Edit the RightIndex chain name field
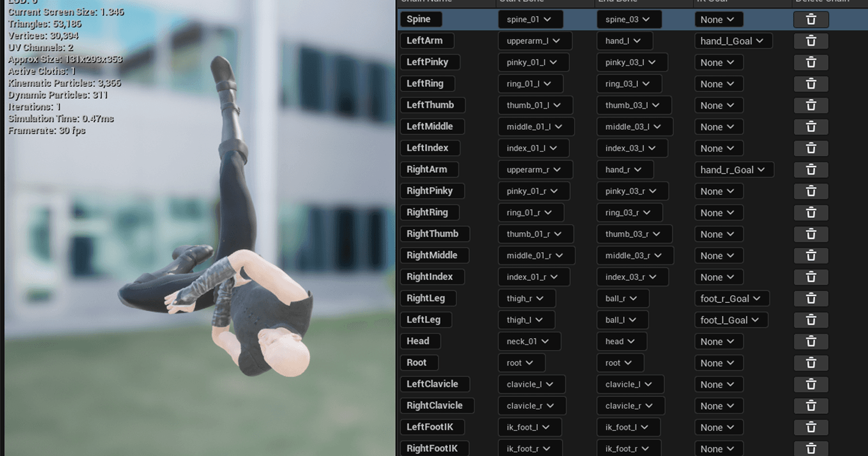This screenshot has height=456, width=868. [432, 277]
